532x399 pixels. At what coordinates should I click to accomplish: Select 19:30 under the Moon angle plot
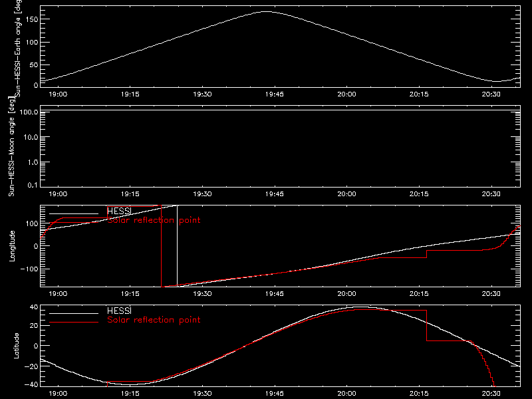[x=203, y=194]
